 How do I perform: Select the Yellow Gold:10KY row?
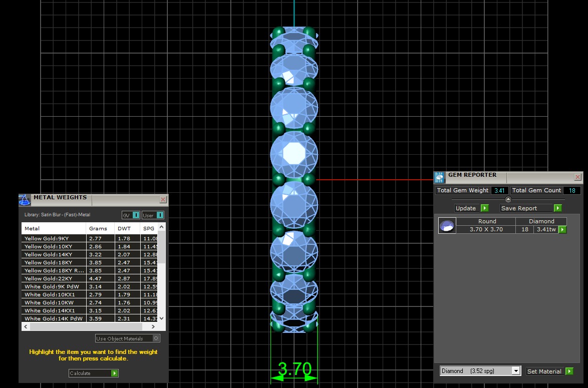[90, 246]
